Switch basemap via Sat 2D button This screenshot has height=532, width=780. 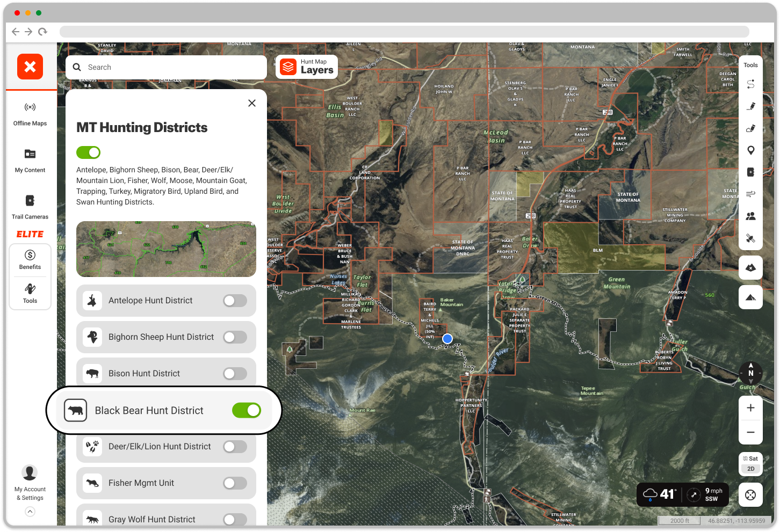[750, 464]
